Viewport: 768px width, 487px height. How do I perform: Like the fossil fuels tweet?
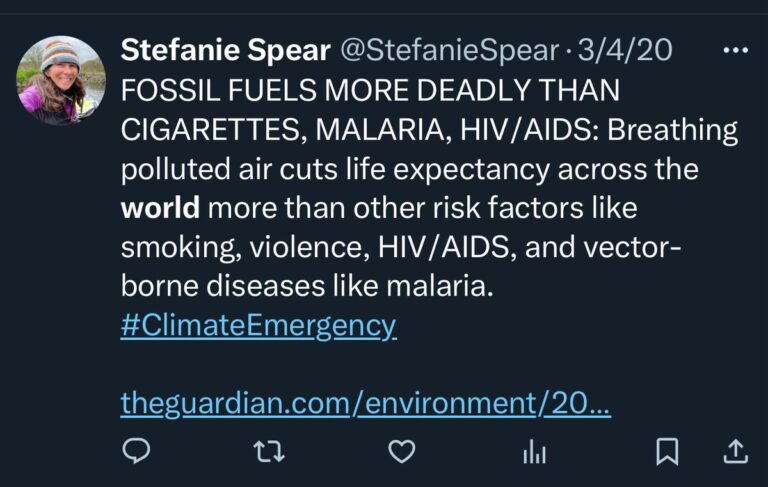click(401, 452)
